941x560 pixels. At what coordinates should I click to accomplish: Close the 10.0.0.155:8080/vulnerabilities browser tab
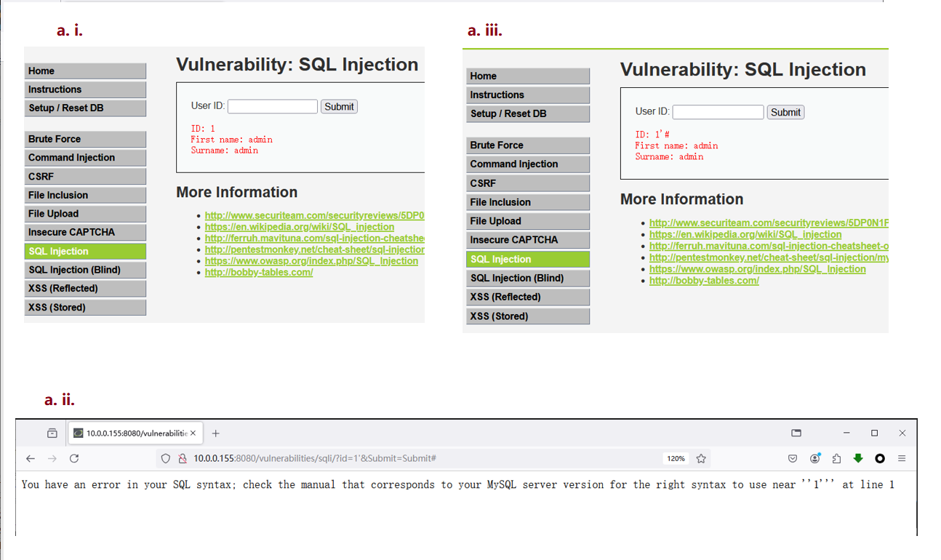[x=193, y=433]
